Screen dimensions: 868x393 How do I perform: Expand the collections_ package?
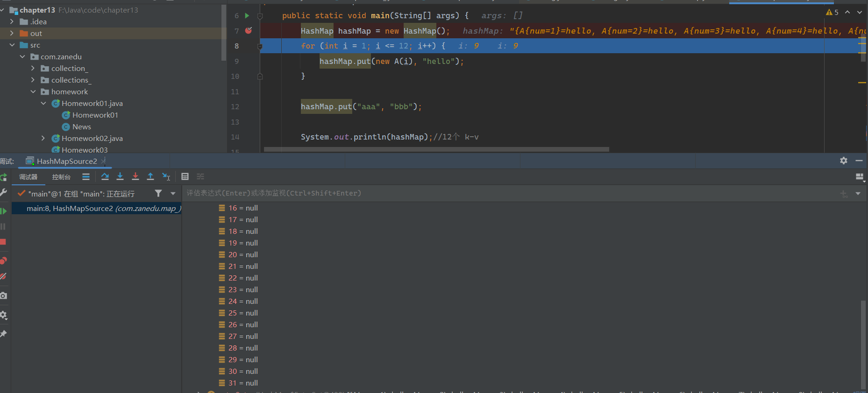(33, 80)
